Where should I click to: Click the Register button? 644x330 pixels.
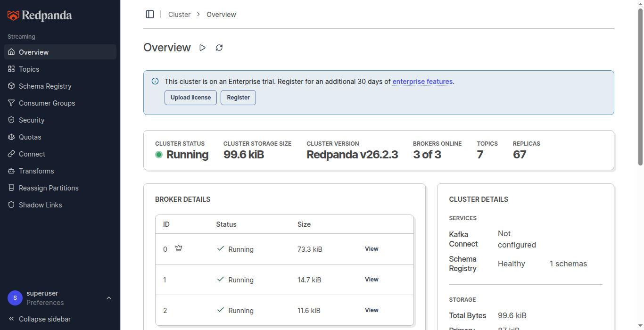coord(239,98)
